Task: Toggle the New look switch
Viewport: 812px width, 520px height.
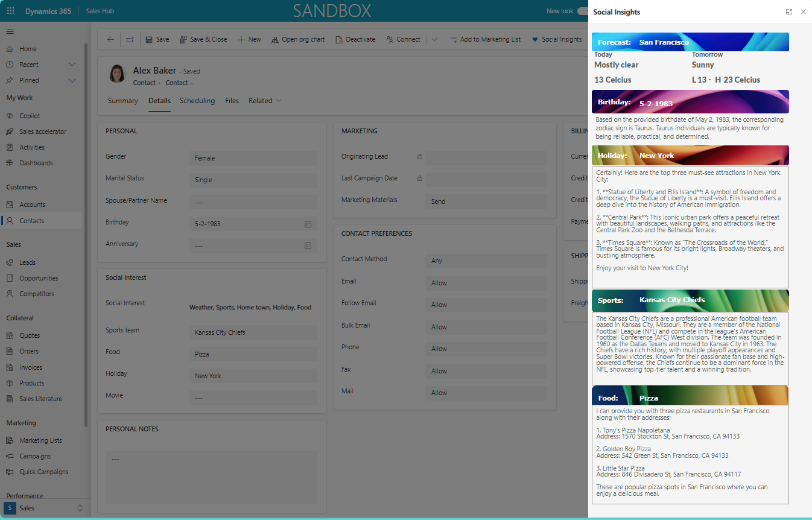Action: [x=582, y=11]
